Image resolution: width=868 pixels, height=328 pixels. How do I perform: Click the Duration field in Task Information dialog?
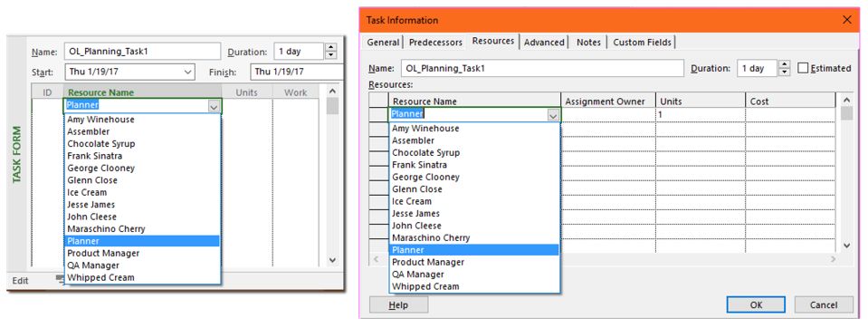click(757, 68)
